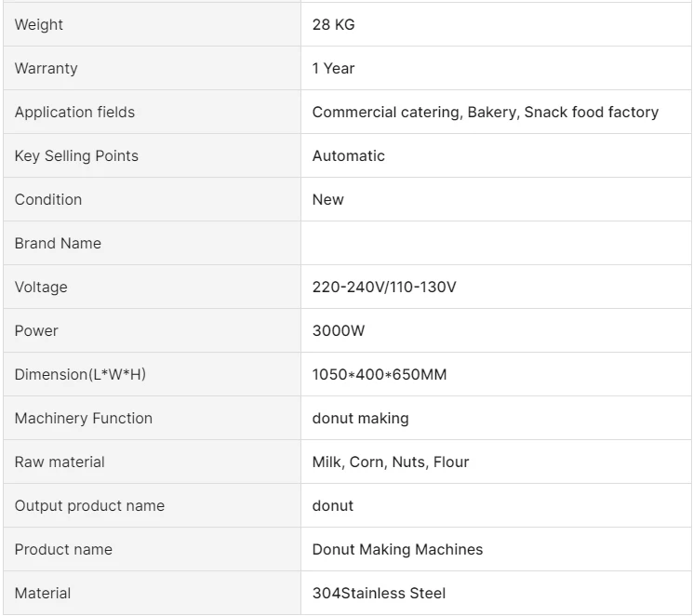693x616 pixels.
Task: Click the Machinery Function label
Action: (x=84, y=419)
